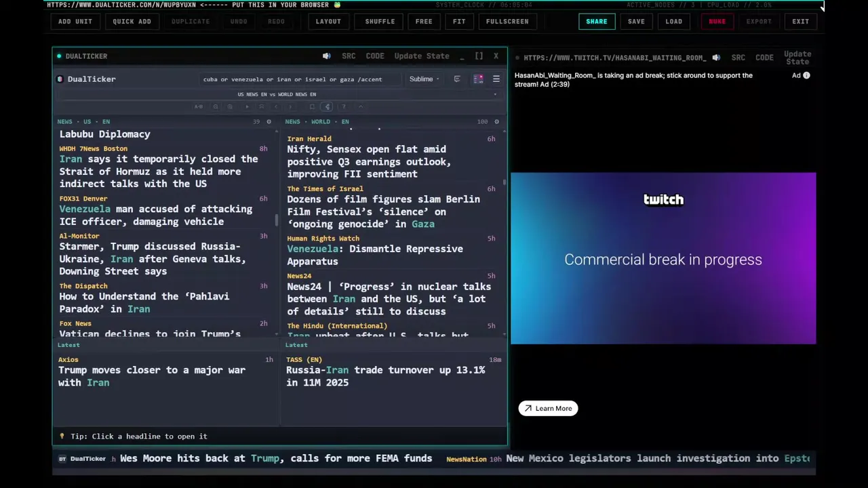This screenshot has height=488, width=868.
Task: Click the previous arrow in ticker toolbar
Action: pos(276,106)
